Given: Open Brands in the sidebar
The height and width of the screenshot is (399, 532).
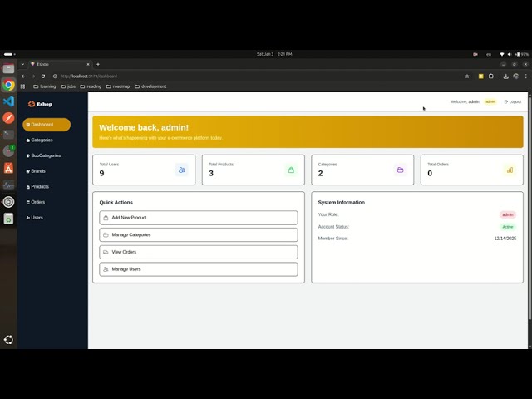Looking at the screenshot, I should pyautogui.click(x=36, y=171).
